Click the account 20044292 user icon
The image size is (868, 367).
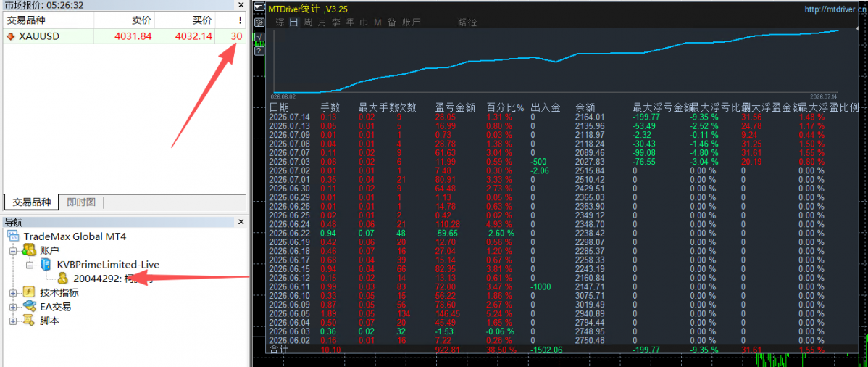63,279
